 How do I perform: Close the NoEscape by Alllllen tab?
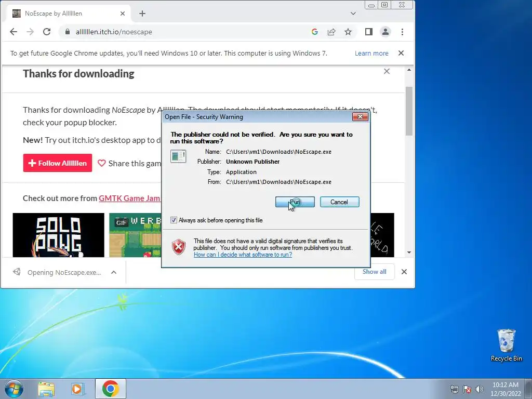pyautogui.click(x=123, y=14)
